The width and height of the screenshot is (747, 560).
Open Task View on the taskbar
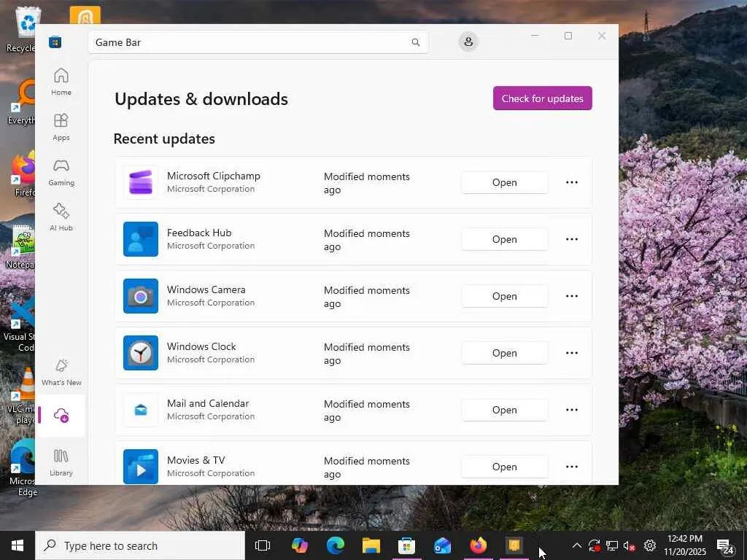[x=263, y=545]
